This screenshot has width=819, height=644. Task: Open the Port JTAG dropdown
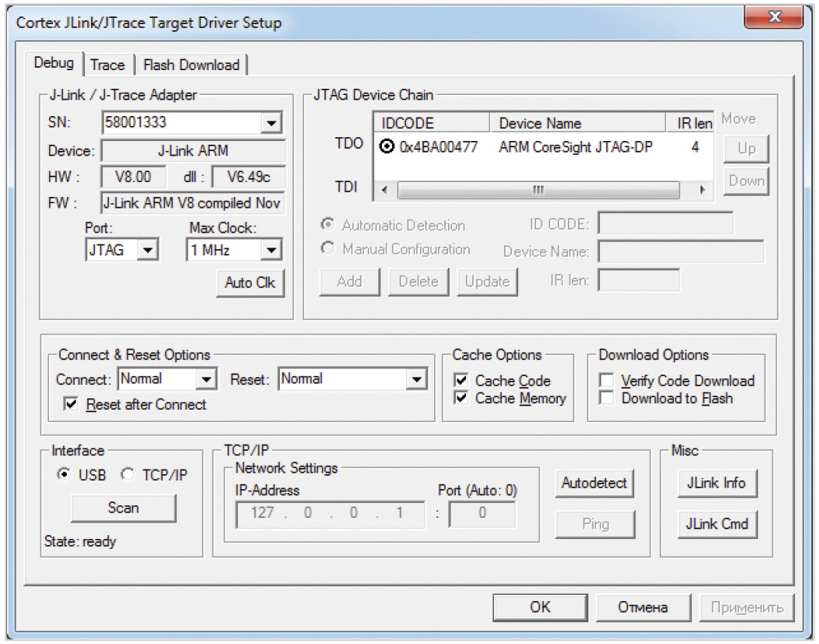[148, 250]
